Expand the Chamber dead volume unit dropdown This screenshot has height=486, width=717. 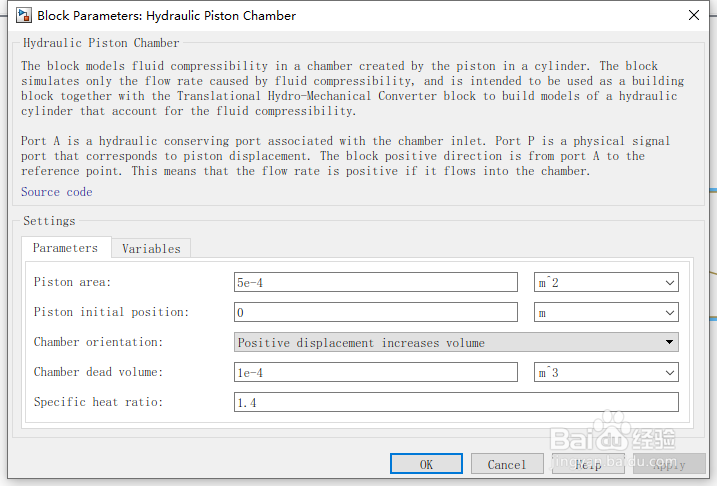(606, 373)
